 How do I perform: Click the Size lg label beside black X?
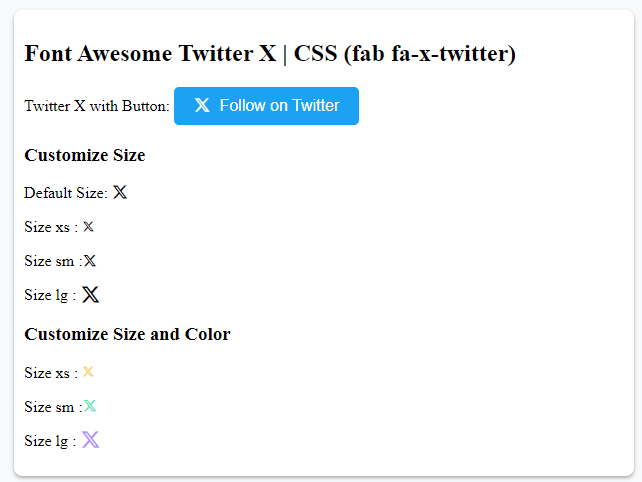coord(49,296)
